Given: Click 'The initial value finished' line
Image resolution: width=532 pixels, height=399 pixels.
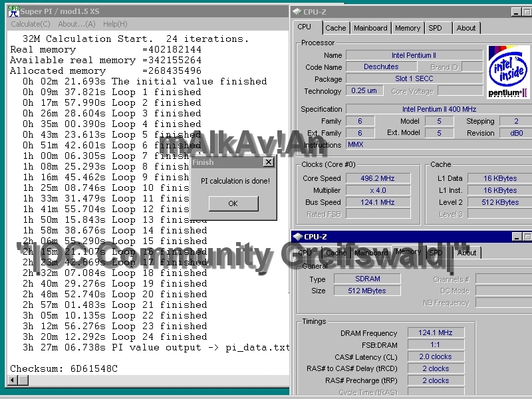Looking at the screenshot, I should pos(144,81).
